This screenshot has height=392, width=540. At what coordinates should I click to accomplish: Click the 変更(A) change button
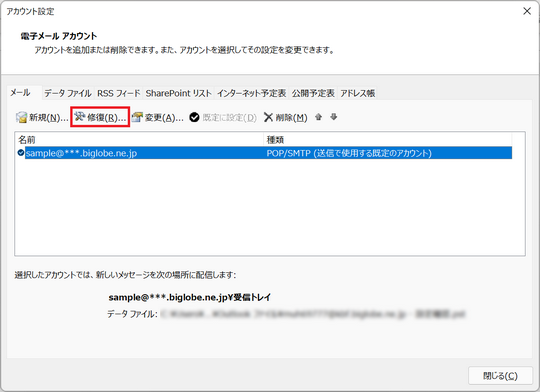click(x=158, y=117)
